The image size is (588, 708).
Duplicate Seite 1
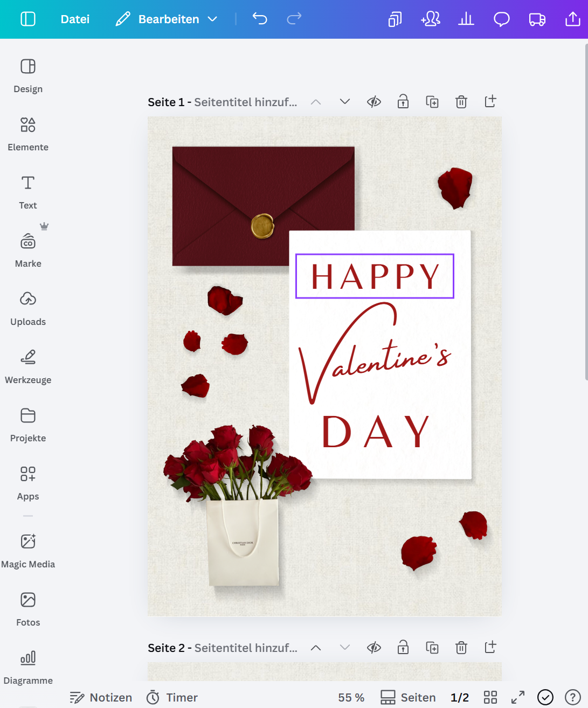[432, 101]
